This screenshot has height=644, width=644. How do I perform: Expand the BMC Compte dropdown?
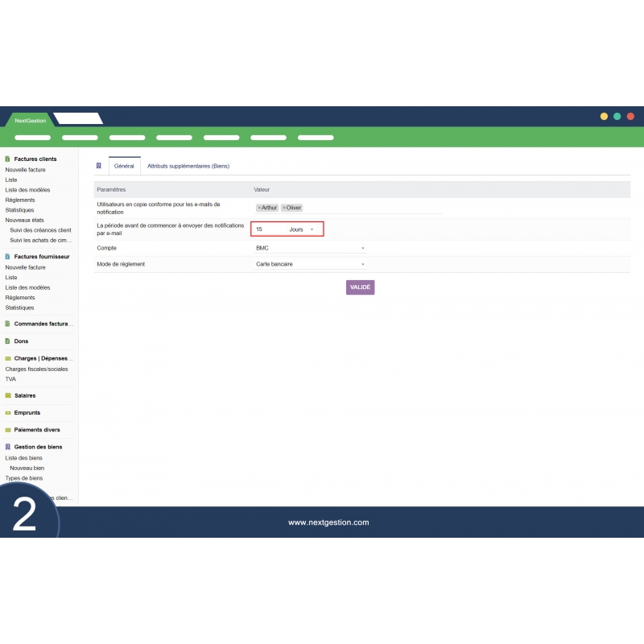[x=363, y=248]
